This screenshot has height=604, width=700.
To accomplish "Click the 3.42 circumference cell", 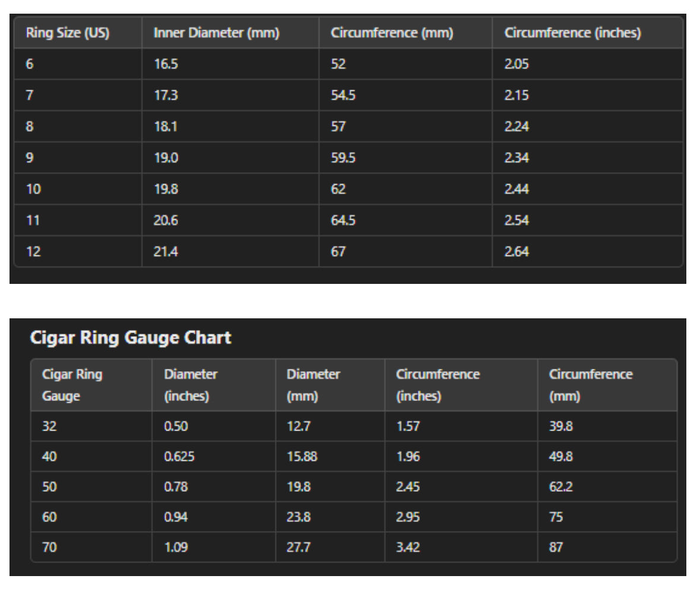I will (x=407, y=548).
